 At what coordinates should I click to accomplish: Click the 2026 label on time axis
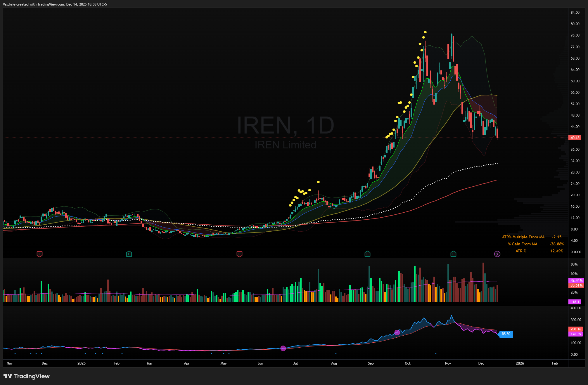520,363
